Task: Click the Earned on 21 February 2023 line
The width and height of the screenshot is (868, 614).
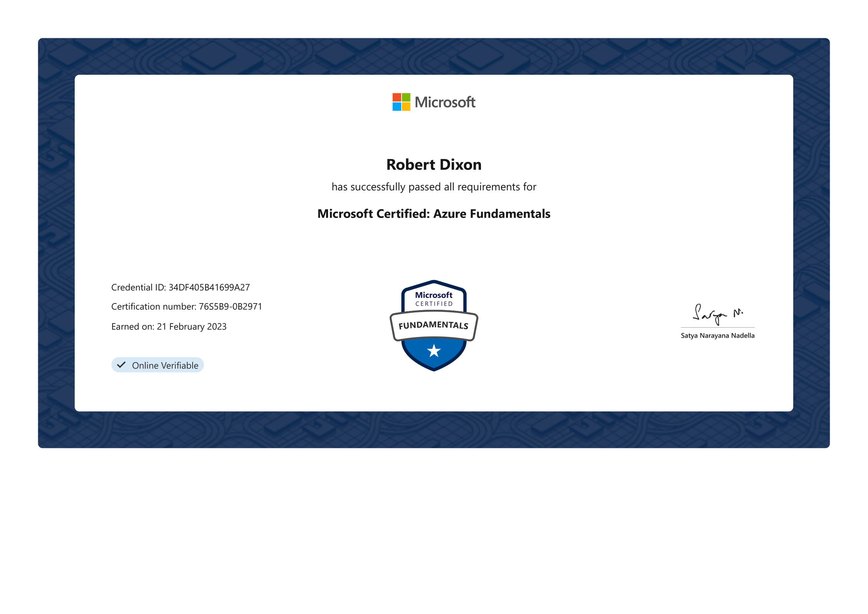Action: tap(168, 327)
